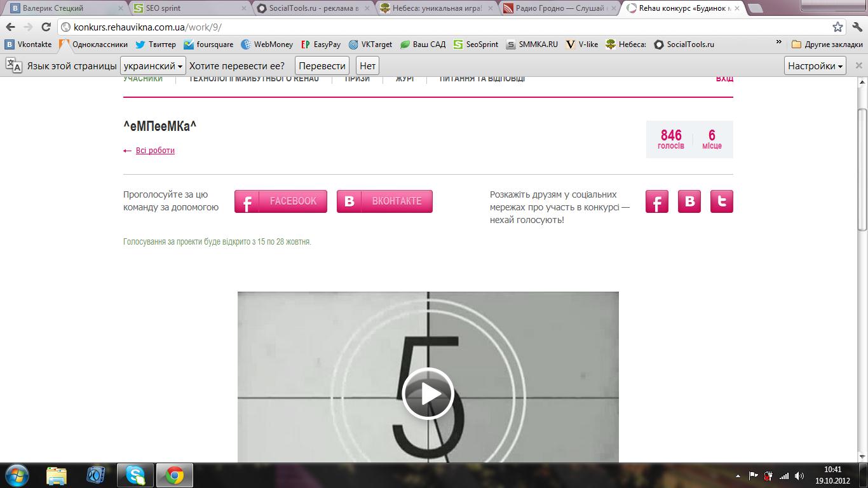Screen dimensions: 868x488
Task: Open the ПИТАННЯ ТА ВІДПОВІДІ menu item
Action: pyautogui.click(x=482, y=79)
